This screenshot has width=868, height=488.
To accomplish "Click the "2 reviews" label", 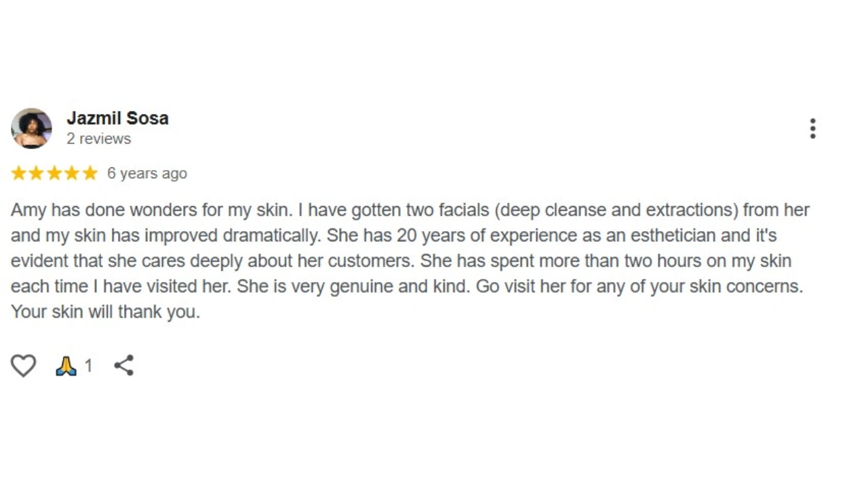I will point(98,139).
